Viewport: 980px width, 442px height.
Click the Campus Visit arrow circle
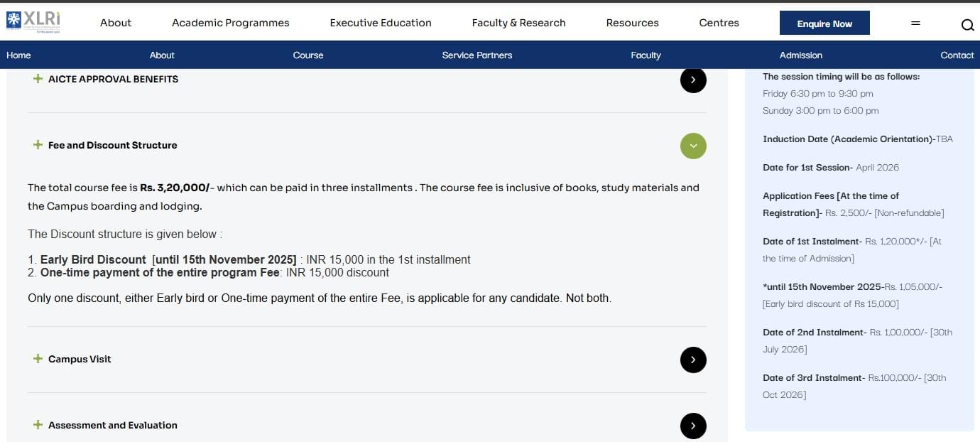tap(693, 360)
